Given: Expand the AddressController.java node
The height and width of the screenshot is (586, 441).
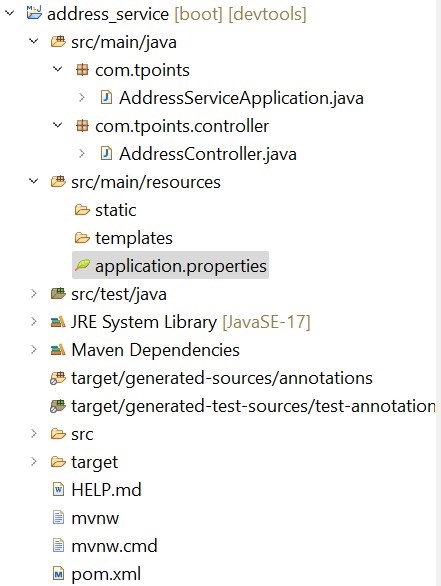Looking at the screenshot, I should tap(81, 153).
